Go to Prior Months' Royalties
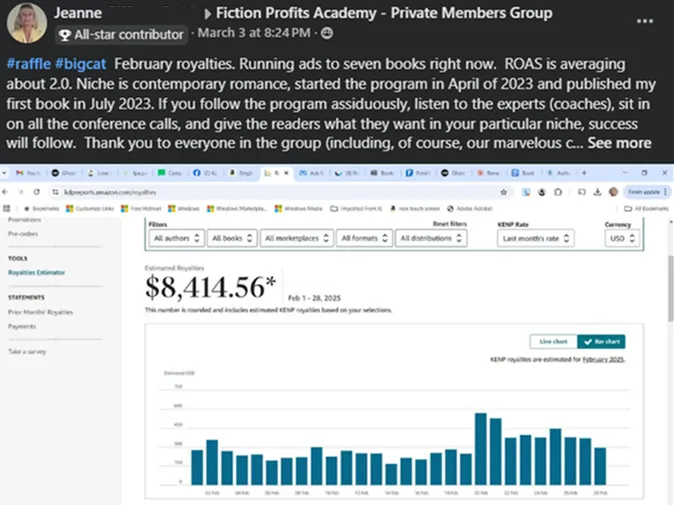 pyautogui.click(x=40, y=312)
